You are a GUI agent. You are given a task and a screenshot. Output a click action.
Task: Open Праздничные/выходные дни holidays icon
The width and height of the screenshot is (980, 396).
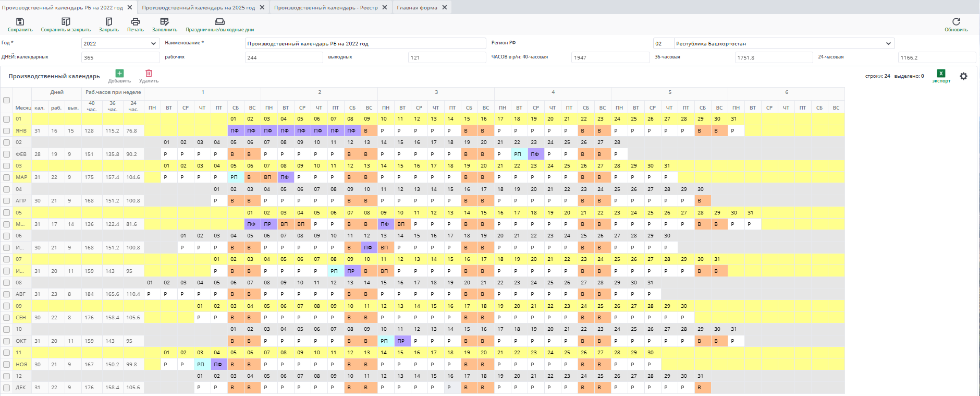pos(219,22)
